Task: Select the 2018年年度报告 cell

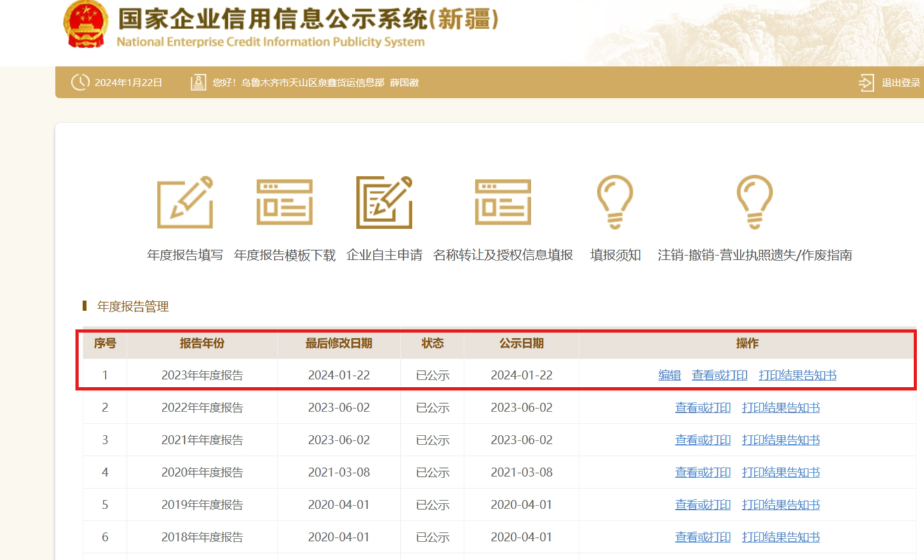Action: pyautogui.click(x=202, y=537)
